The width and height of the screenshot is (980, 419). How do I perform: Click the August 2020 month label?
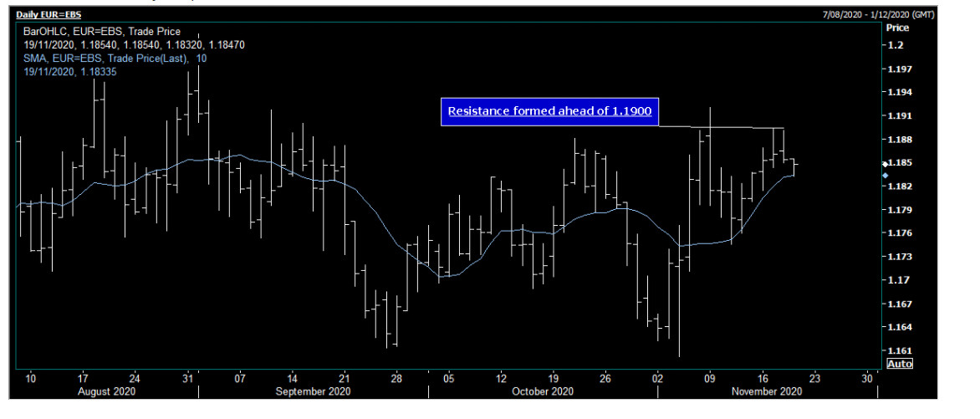pyautogui.click(x=109, y=391)
